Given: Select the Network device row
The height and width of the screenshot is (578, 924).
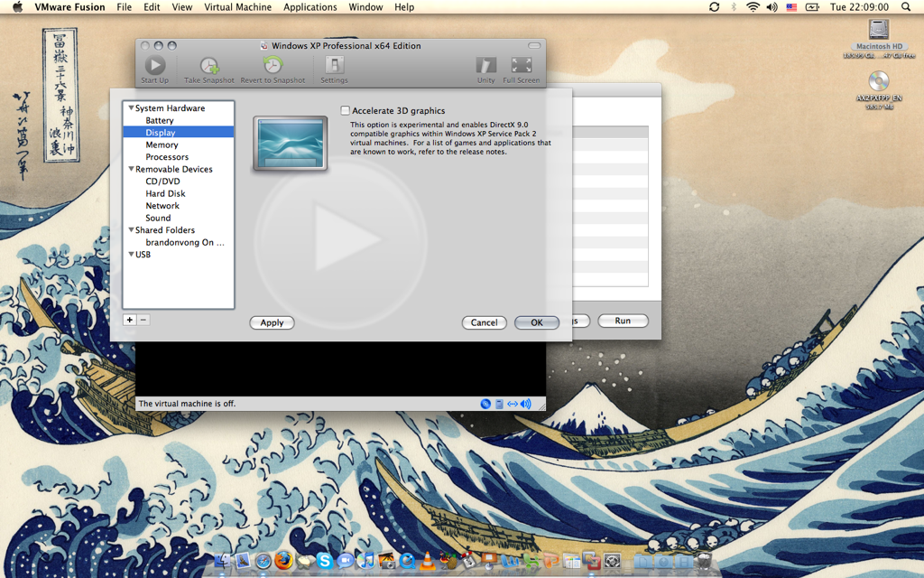Looking at the screenshot, I should [x=179, y=206].
